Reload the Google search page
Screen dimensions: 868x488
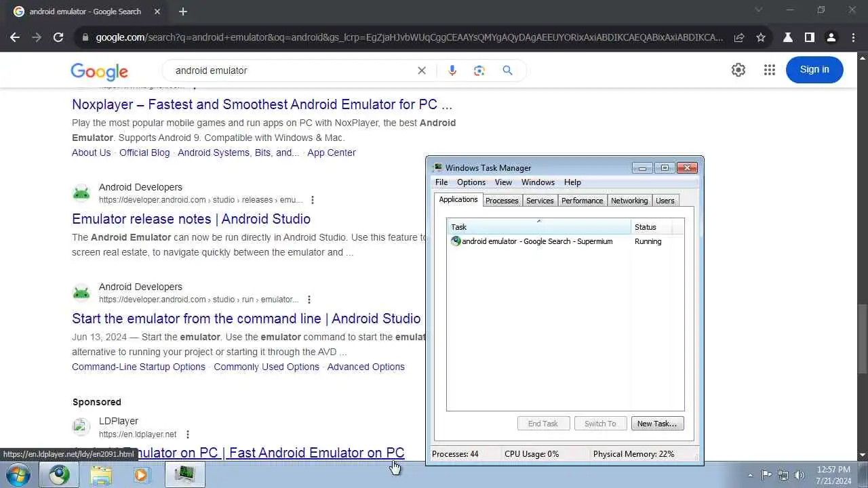58,38
